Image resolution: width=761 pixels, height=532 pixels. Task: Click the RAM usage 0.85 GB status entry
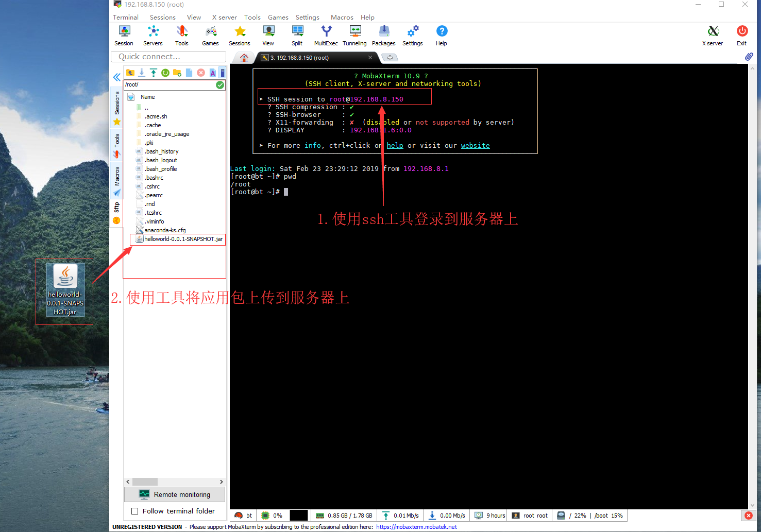click(344, 516)
